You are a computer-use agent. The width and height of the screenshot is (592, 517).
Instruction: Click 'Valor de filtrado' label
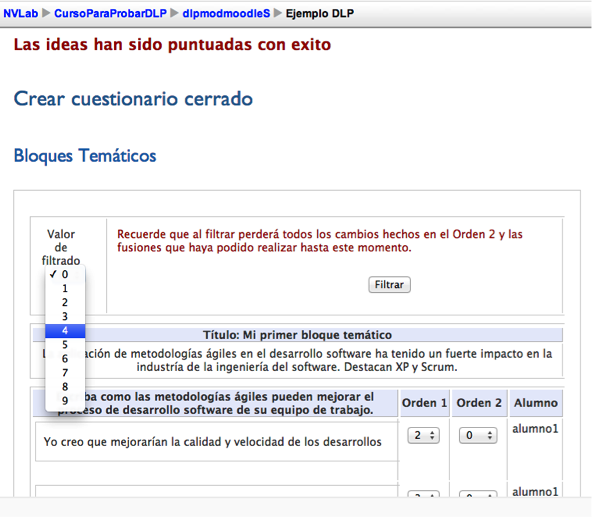coord(61,247)
